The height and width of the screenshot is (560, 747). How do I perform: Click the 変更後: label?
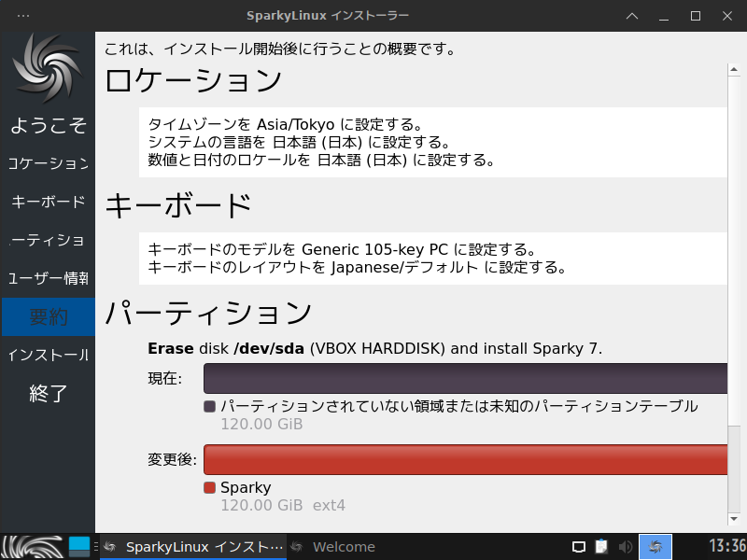pos(172,459)
